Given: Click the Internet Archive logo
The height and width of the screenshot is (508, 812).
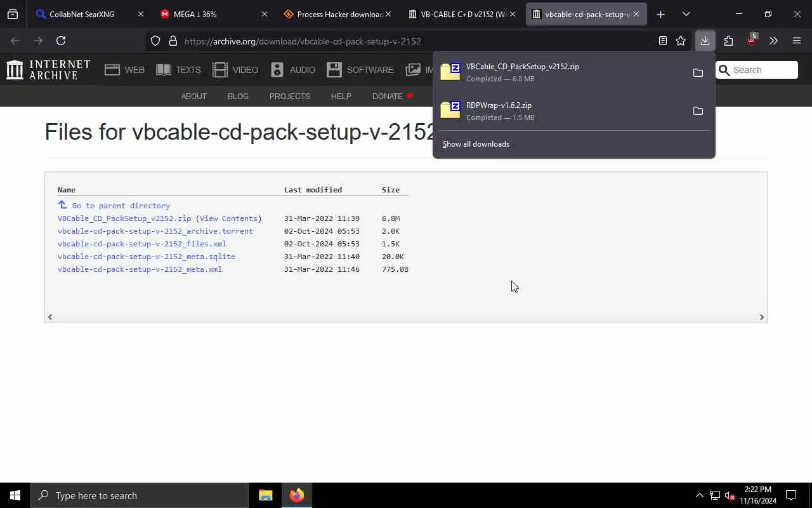Looking at the screenshot, I should (x=48, y=69).
